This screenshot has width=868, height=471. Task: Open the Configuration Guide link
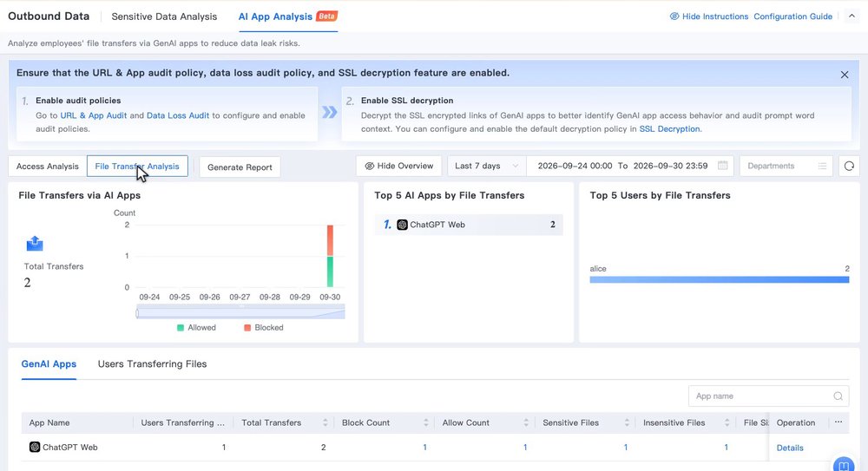point(792,16)
